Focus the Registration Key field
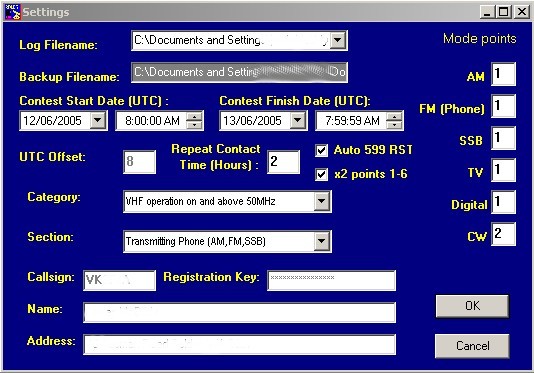534x373 pixels. pyautogui.click(x=331, y=280)
